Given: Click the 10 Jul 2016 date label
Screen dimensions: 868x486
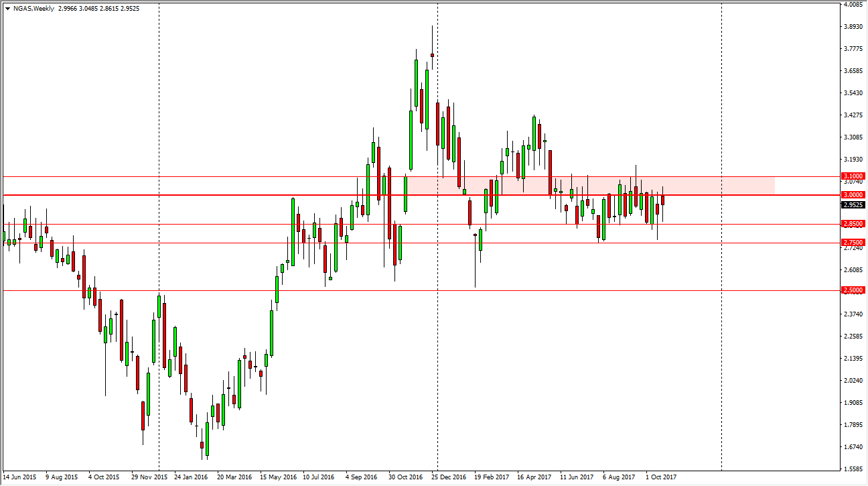Looking at the screenshot, I should click(319, 477).
